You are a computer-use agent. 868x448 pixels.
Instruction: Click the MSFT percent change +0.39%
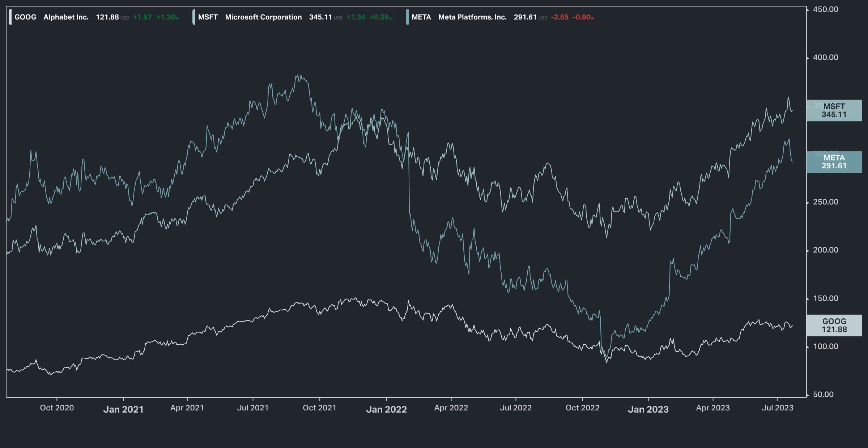[380, 17]
